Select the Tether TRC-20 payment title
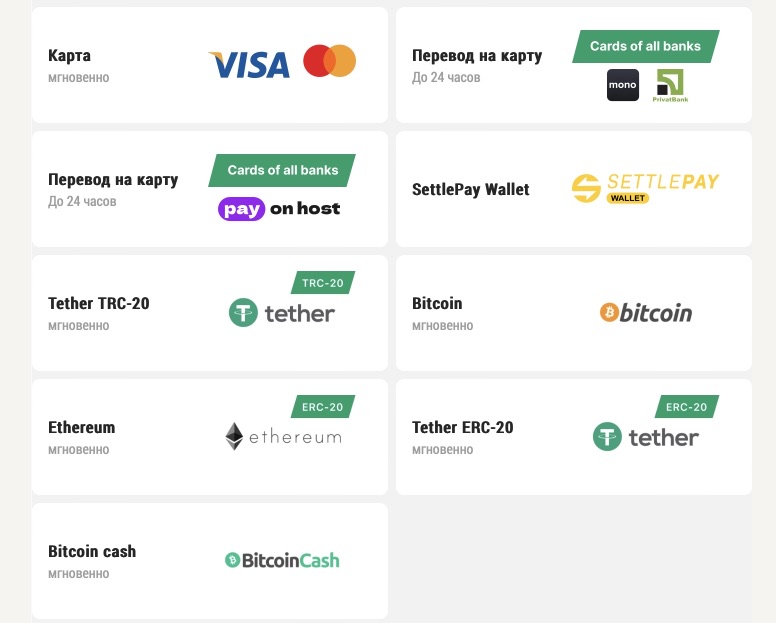The height and width of the screenshot is (623, 776). click(x=98, y=303)
